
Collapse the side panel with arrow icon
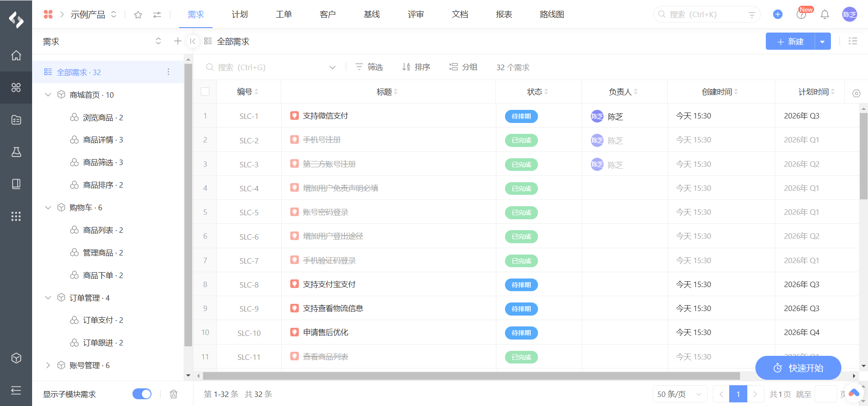pyautogui.click(x=193, y=41)
